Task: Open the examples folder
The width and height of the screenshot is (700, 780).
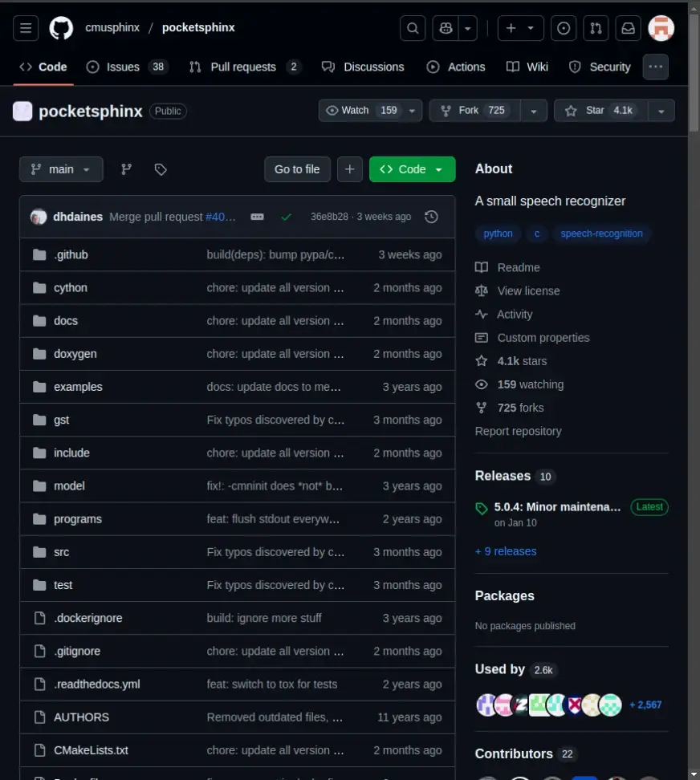Action: [x=78, y=387]
